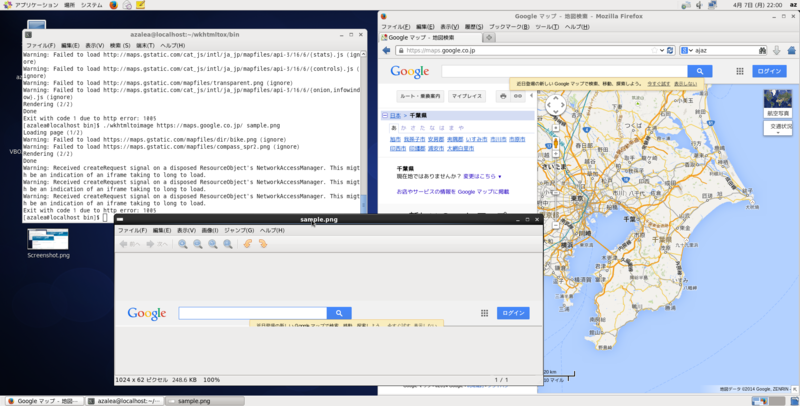Click blue search button in Google Maps
Image resolution: width=800 pixels, height=406 pixels.
coord(699,71)
